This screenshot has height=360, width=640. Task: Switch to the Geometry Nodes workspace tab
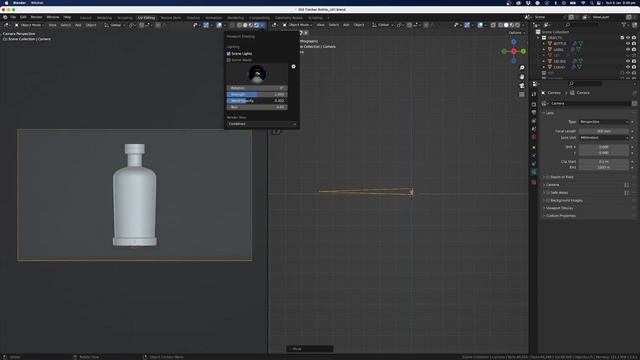[x=289, y=18]
